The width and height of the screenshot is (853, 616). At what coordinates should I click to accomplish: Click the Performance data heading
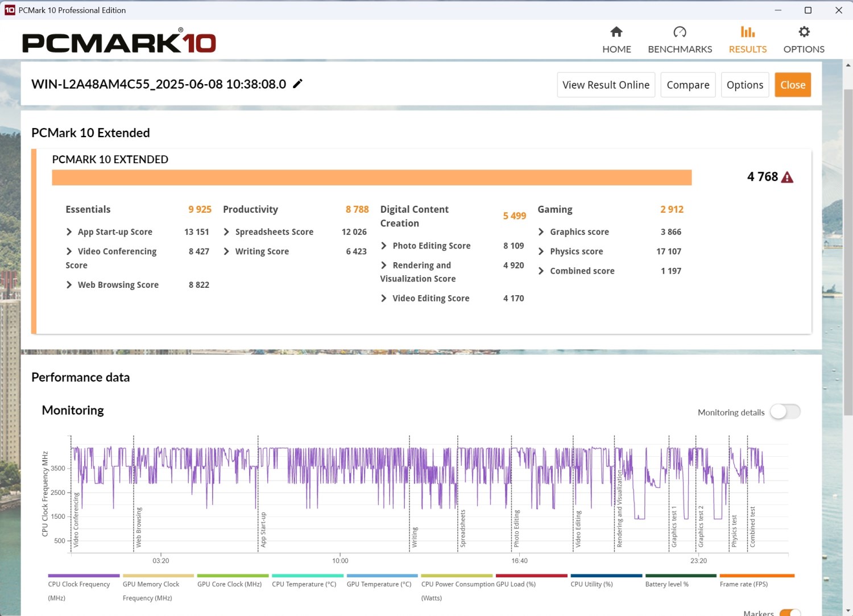80,377
